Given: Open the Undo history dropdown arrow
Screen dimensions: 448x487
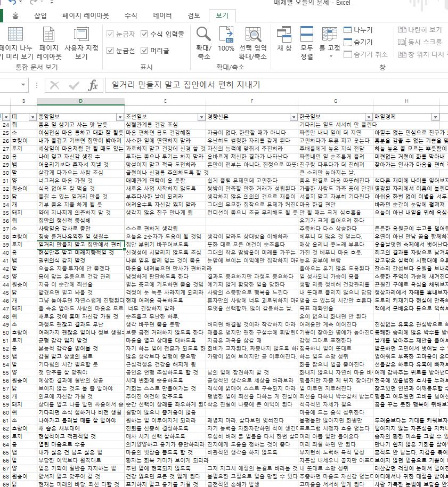Looking at the screenshot, I should 21,2.
